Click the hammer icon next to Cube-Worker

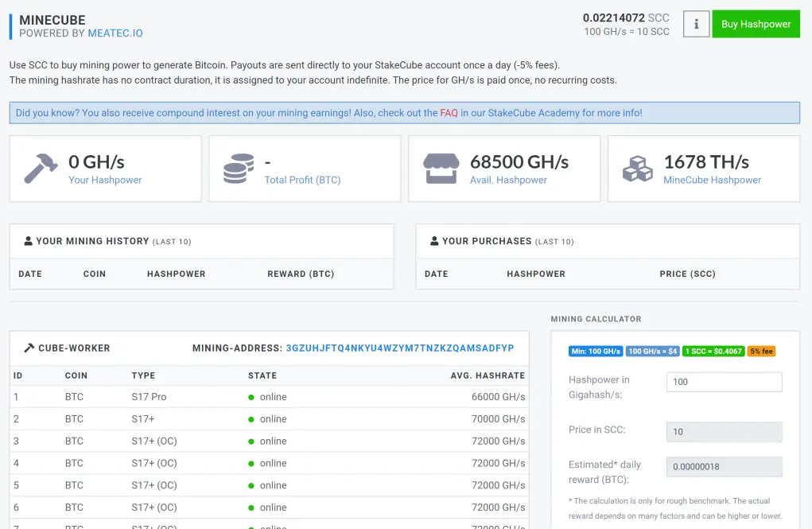pos(29,348)
